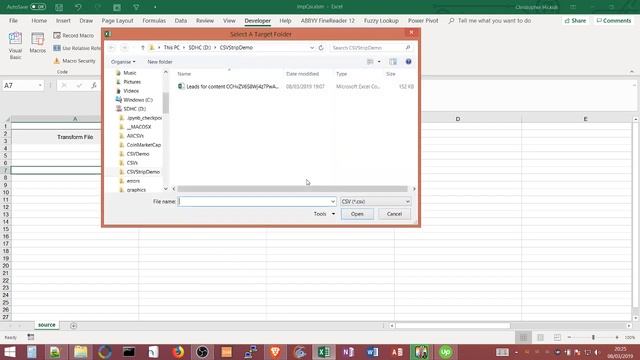
Task: Open the AllCSVs folder in tree
Action: click(x=135, y=136)
